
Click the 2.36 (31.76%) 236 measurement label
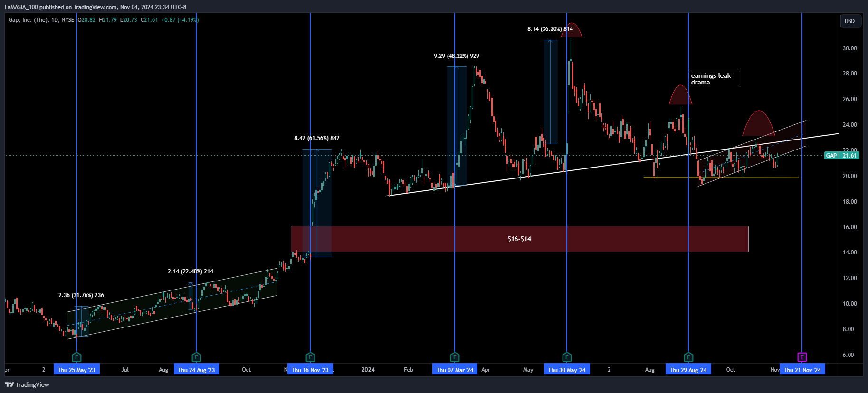click(81, 295)
